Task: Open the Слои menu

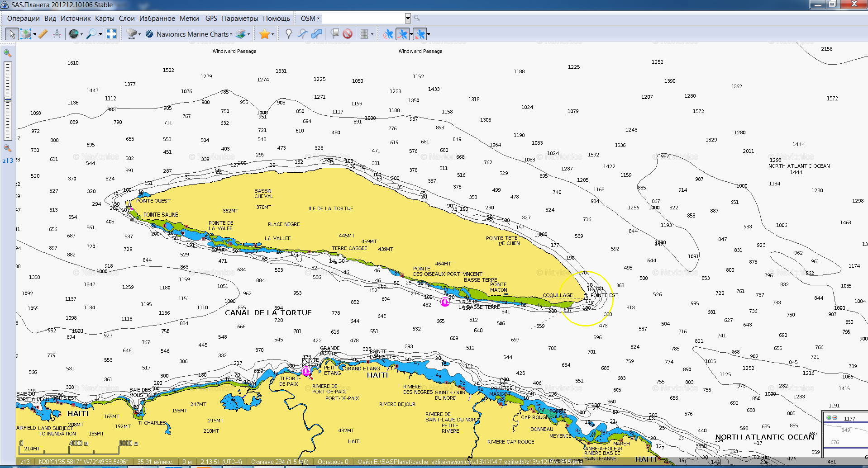Action: coord(127,19)
